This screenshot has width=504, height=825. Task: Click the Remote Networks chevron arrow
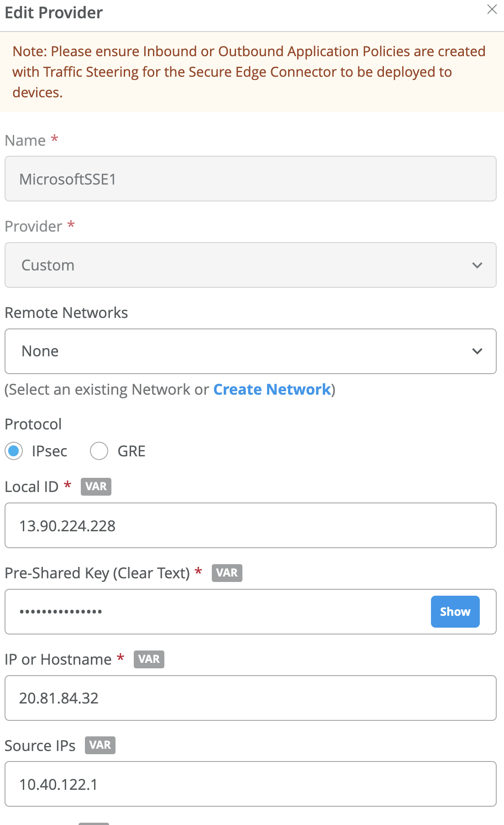pos(477,351)
